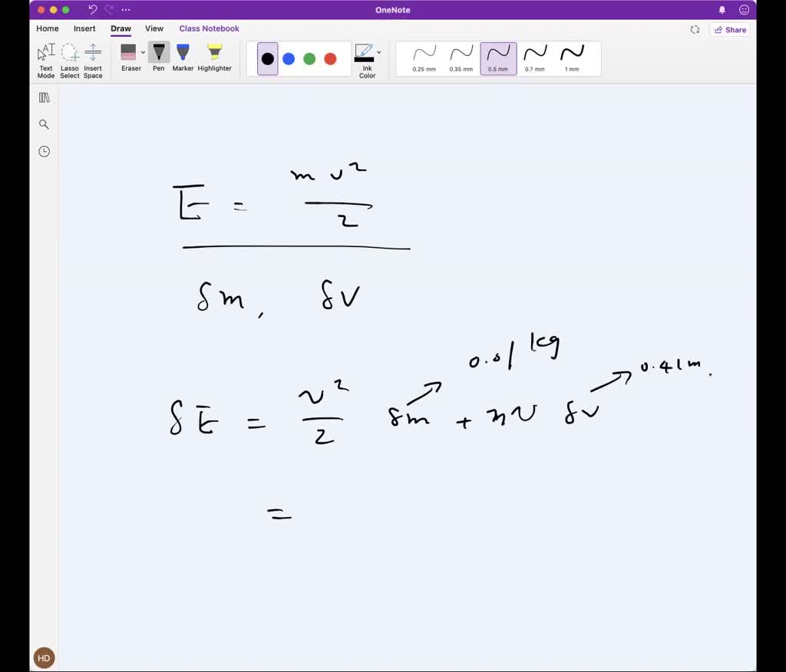This screenshot has width=786, height=672.
Task: Open the search sidebar
Action: coord(44,124)
